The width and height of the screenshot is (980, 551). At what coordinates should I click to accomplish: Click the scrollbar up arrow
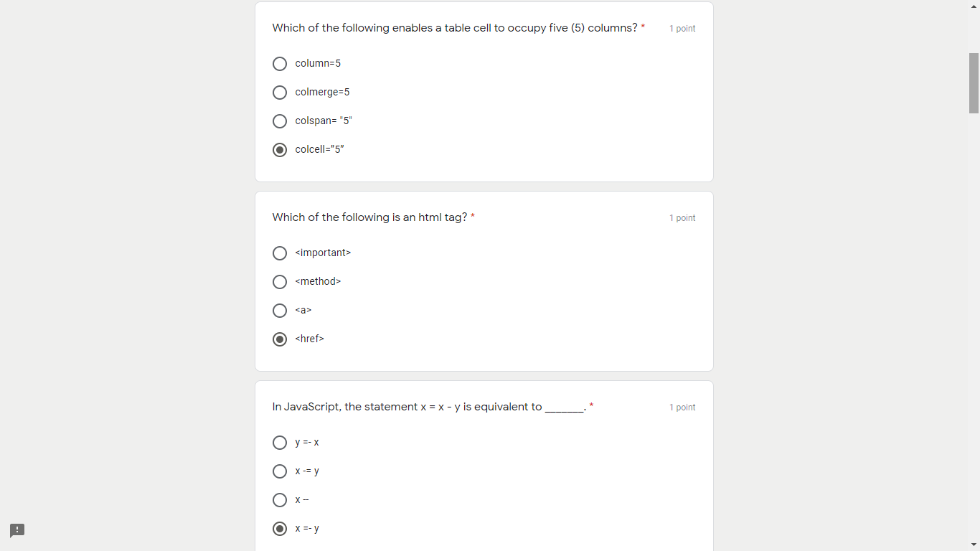[x=974, y=6]
